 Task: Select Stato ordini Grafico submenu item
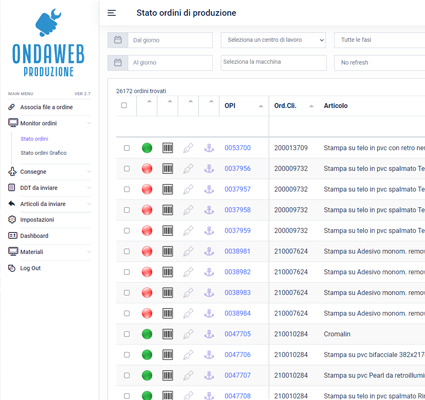[x=44, y=153]
